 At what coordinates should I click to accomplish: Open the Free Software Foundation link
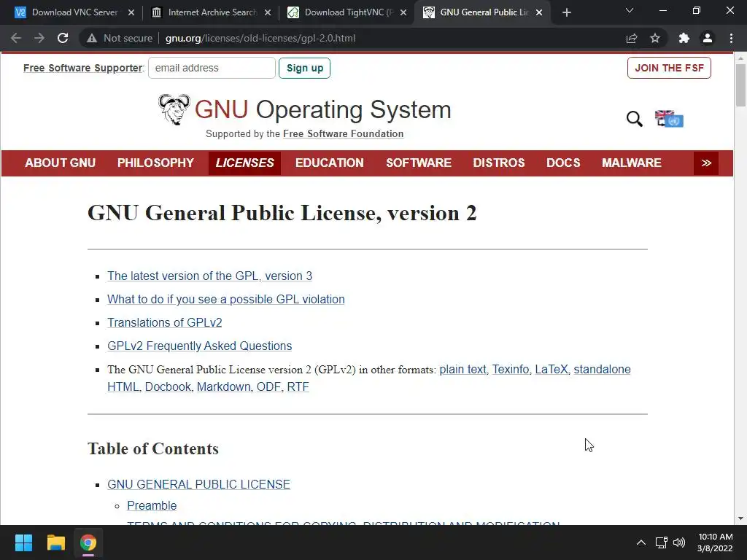[343, 134]
